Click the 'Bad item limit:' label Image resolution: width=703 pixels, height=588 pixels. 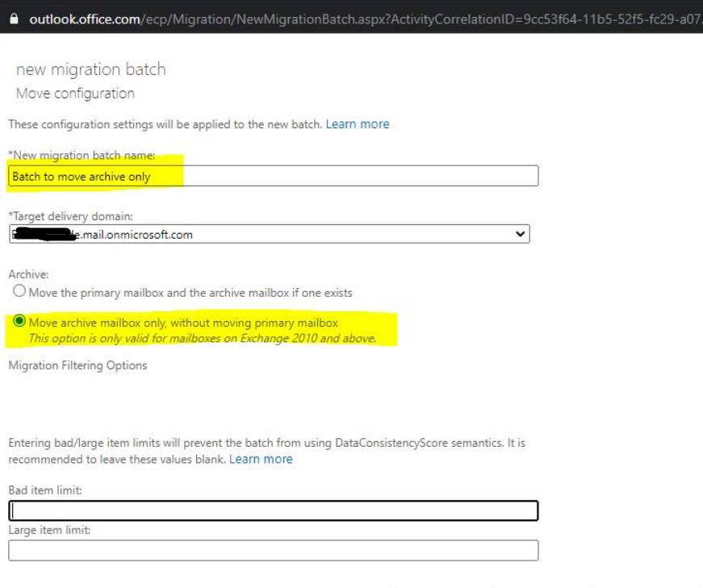tap(45, 490)
